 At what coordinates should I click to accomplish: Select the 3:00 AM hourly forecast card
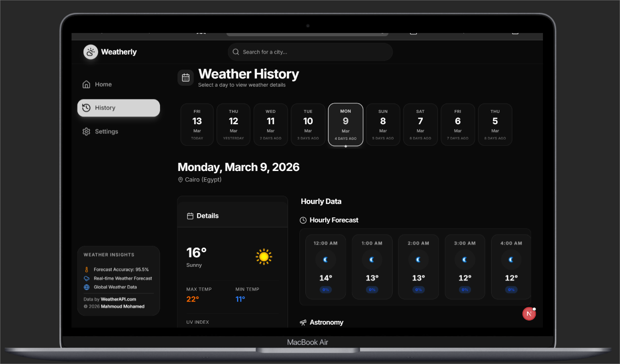465,267
